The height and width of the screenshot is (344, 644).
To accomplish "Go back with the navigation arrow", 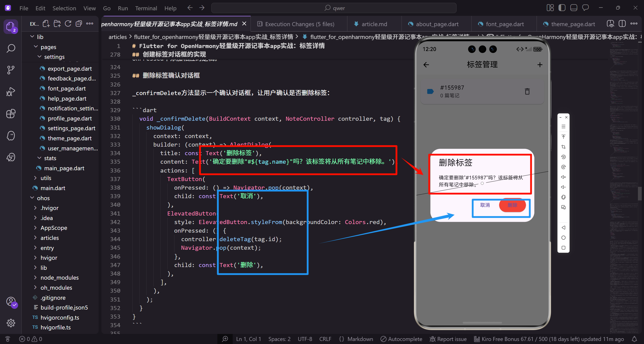I will click(190, 8).
